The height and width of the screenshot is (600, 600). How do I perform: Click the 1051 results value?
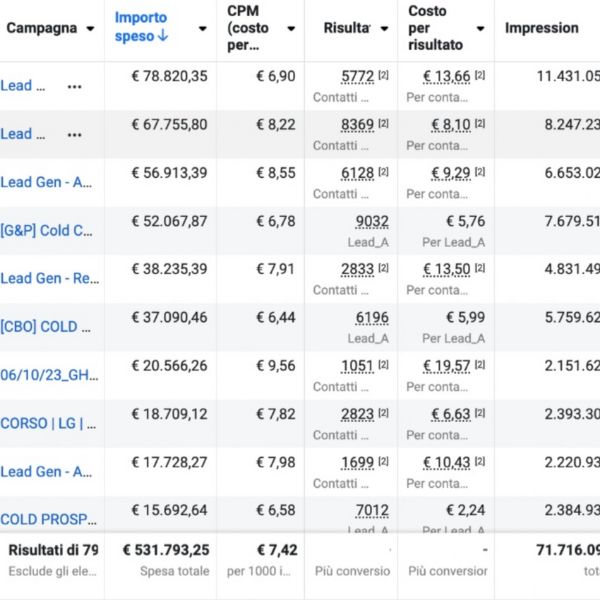coord(357,366)
